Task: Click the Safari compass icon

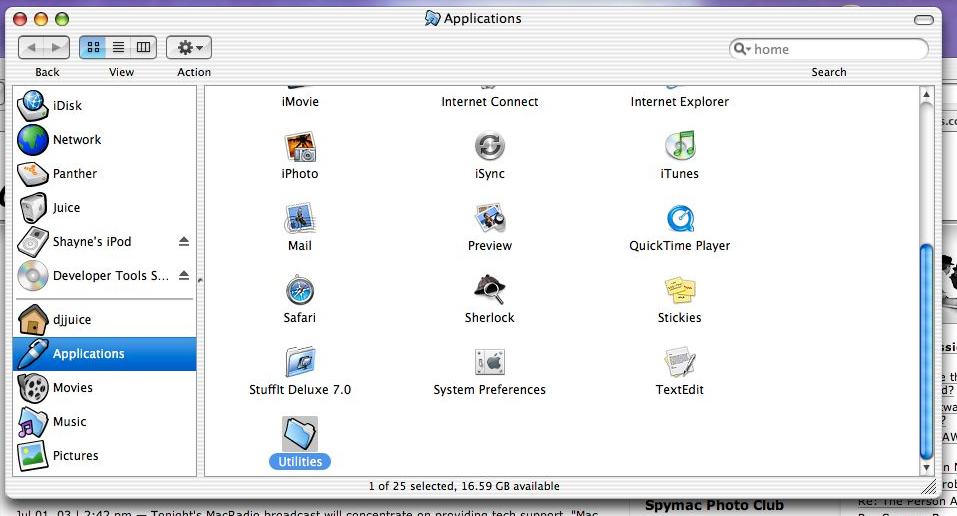Action: point(300,291)
